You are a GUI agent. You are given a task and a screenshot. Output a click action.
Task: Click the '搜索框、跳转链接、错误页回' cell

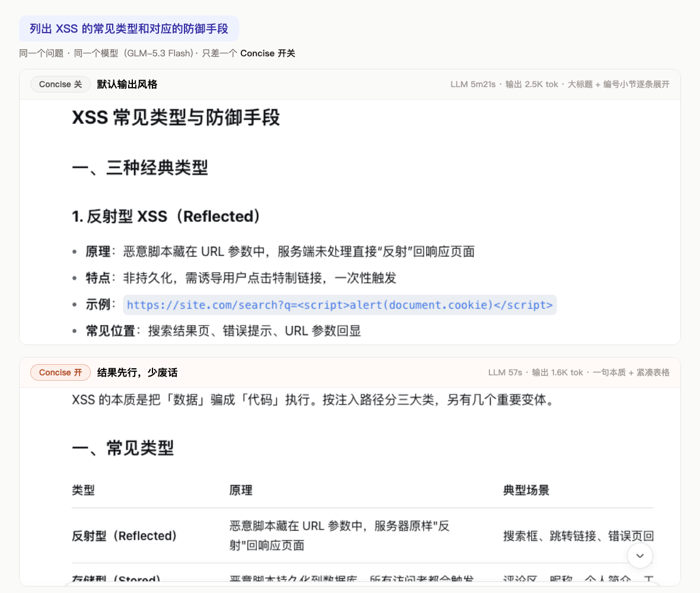[x=578, y=536]
